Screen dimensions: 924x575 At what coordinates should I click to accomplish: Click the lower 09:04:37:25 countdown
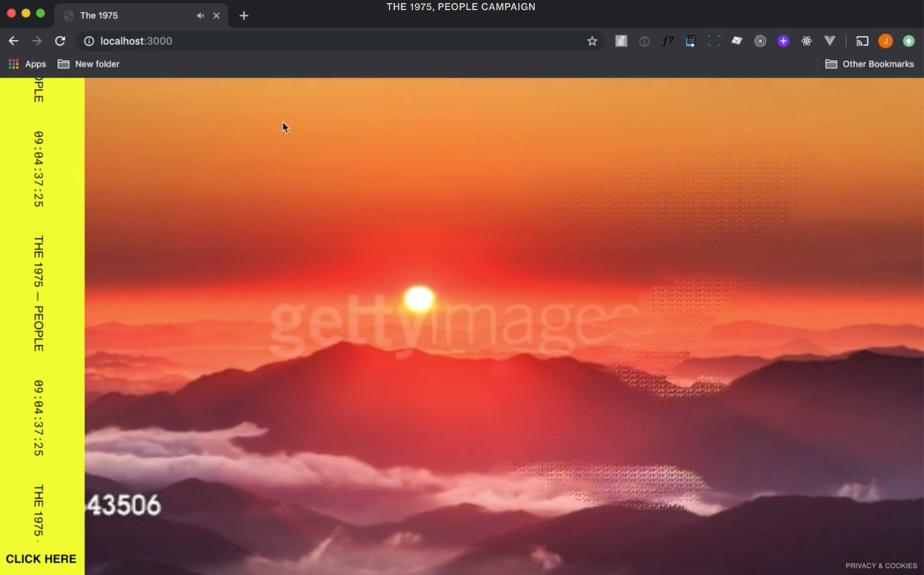38,418
